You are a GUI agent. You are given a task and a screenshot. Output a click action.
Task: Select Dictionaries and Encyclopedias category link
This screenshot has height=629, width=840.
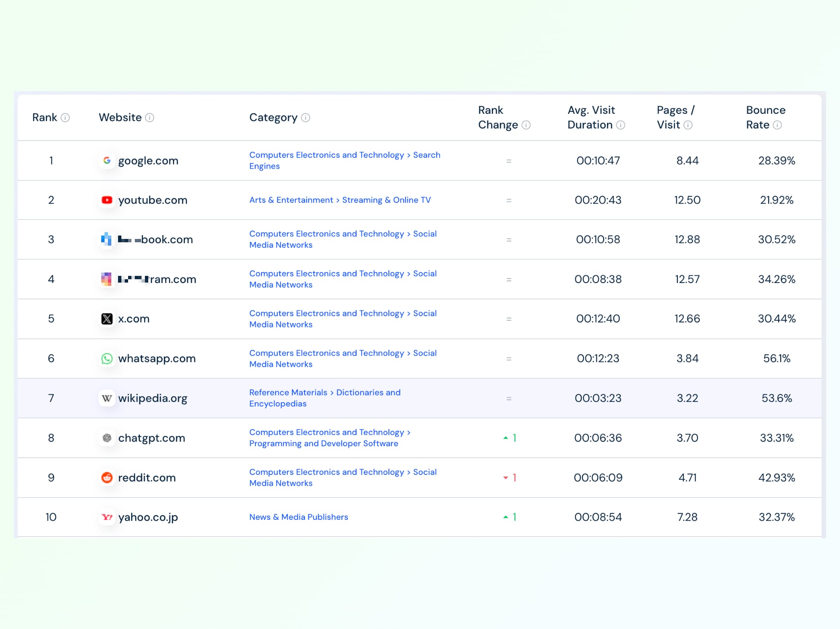368,393
